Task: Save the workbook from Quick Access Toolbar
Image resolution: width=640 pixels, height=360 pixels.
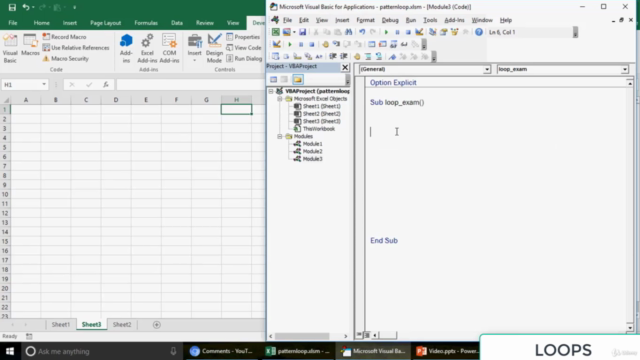Action: pyautogui.click(x=12, y=7)
